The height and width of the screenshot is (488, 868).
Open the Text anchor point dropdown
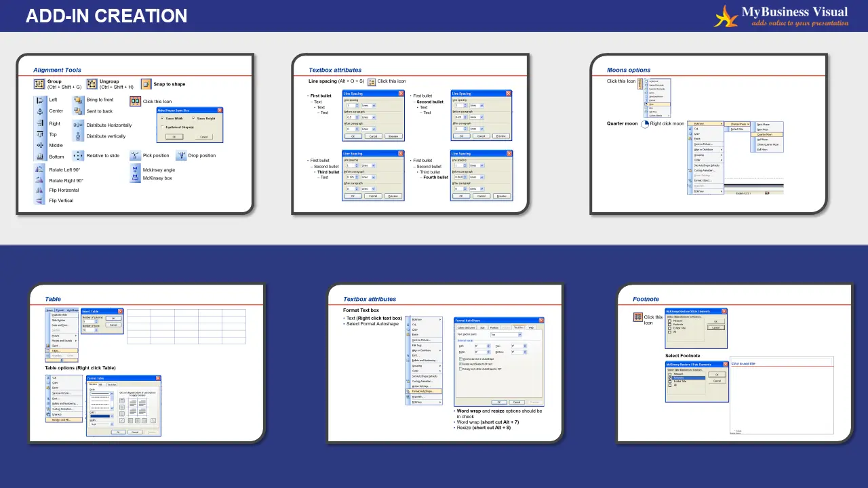click(519, 335)
